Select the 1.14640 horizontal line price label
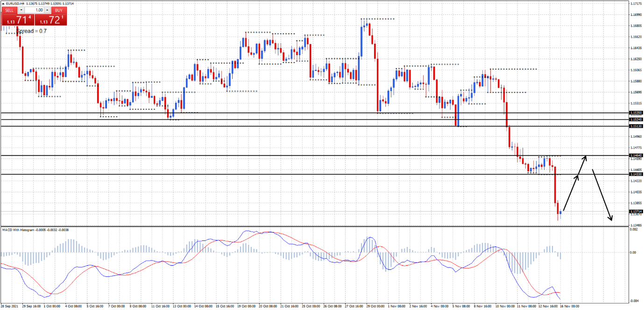Screen dimensions: 644x310 tap(636, 155)
